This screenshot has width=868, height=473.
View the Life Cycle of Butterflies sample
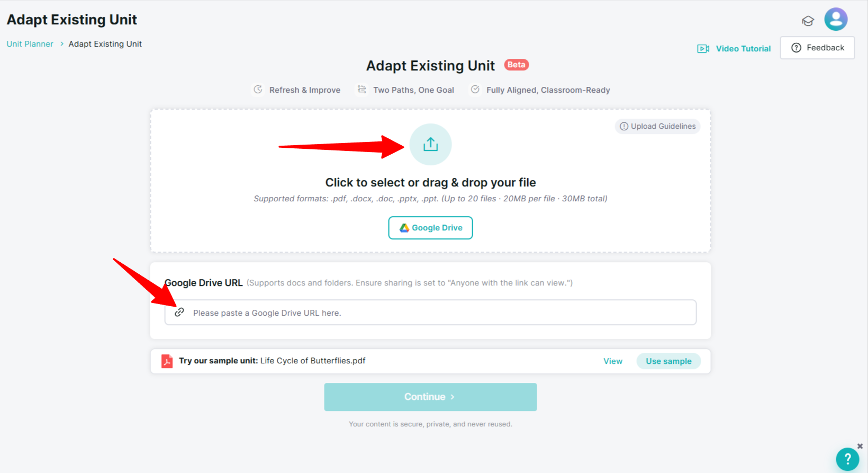click(613, 361)
